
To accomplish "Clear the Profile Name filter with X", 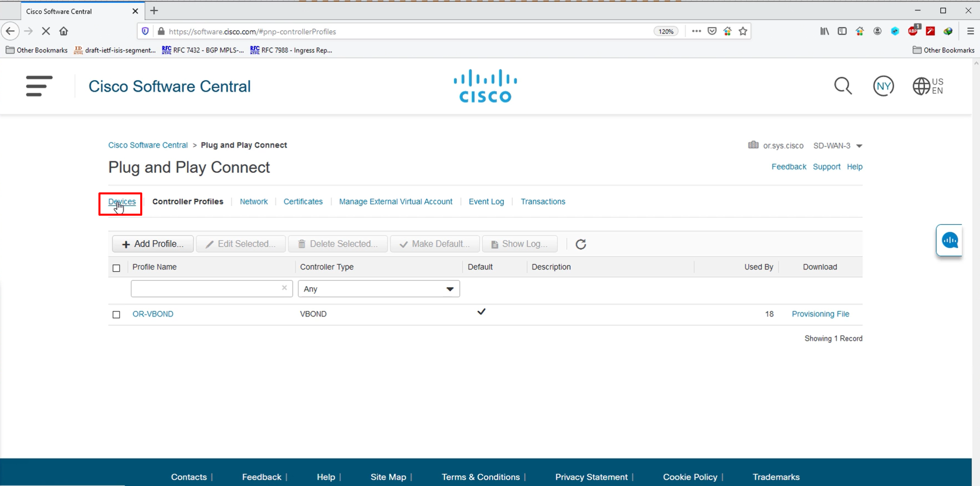I will pyautogui.click(x=284, y=288).
